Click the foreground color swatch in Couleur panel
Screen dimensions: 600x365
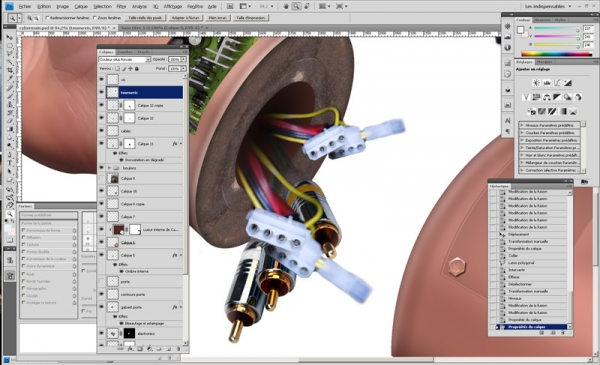pos(520,30)
